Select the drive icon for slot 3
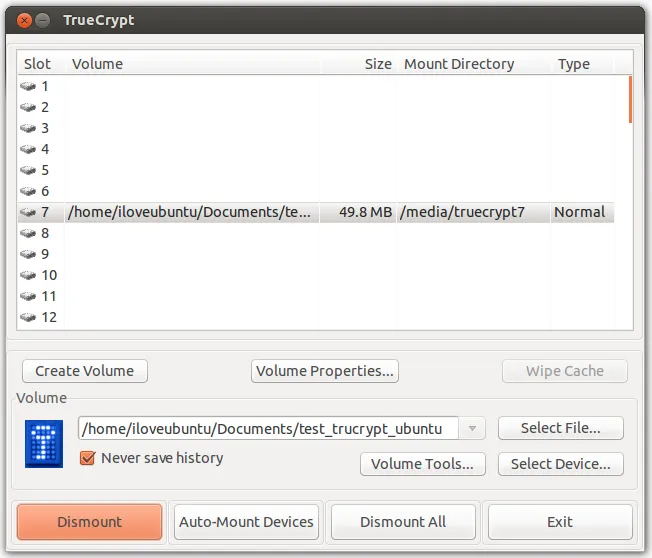652x558 pixels. 28,128
